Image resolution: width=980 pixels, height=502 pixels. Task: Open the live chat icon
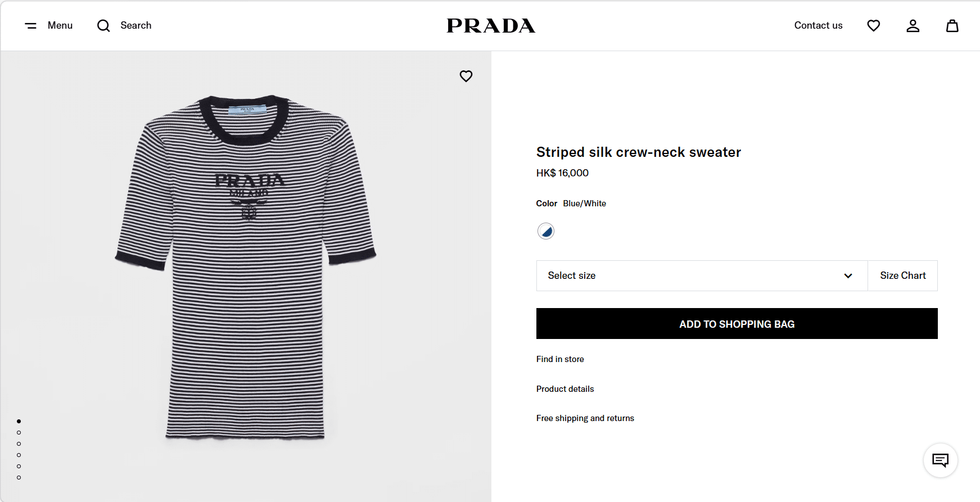[x=940, y=460]
